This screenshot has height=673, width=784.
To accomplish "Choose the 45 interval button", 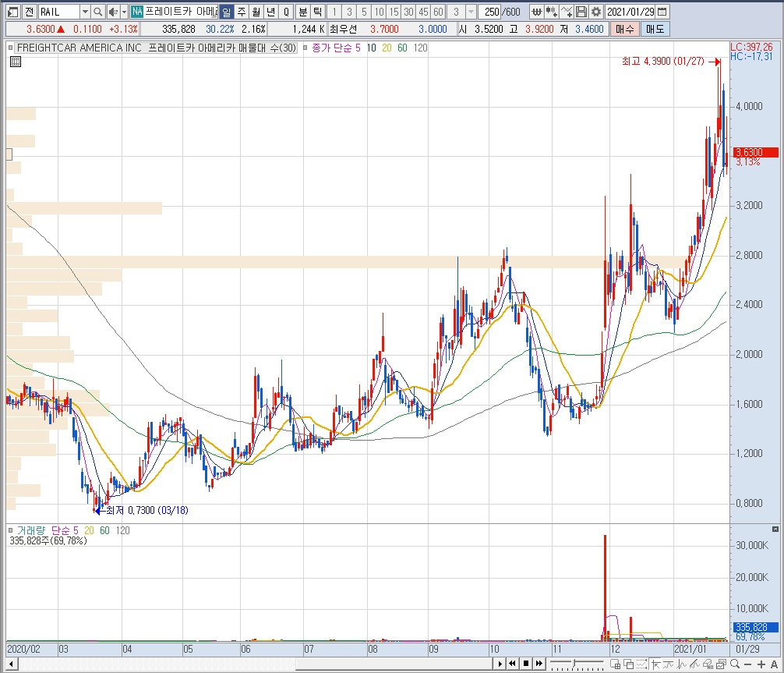I will point(423,12).
